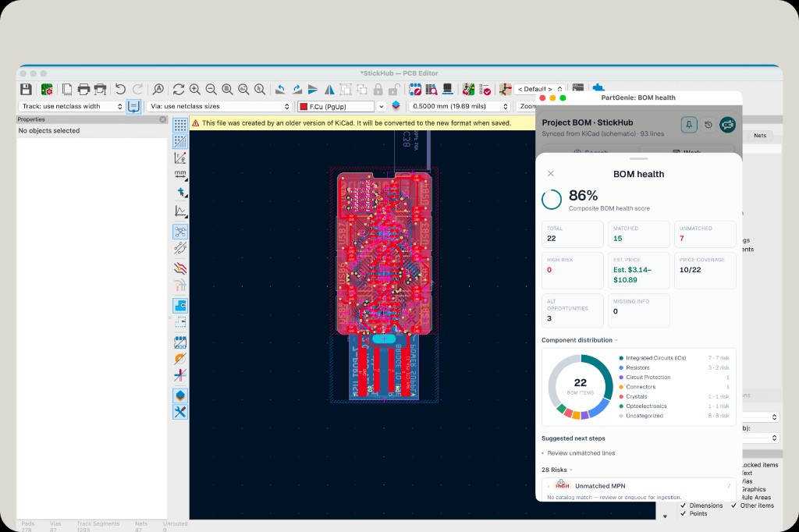Toggle pads outline mode
The width and height of the screenshot is (799, 532).
[180, 342]
